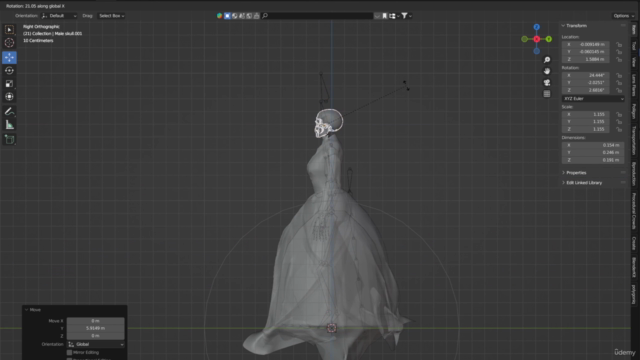Expand the Edit Linked Library panel

point(584,182)
